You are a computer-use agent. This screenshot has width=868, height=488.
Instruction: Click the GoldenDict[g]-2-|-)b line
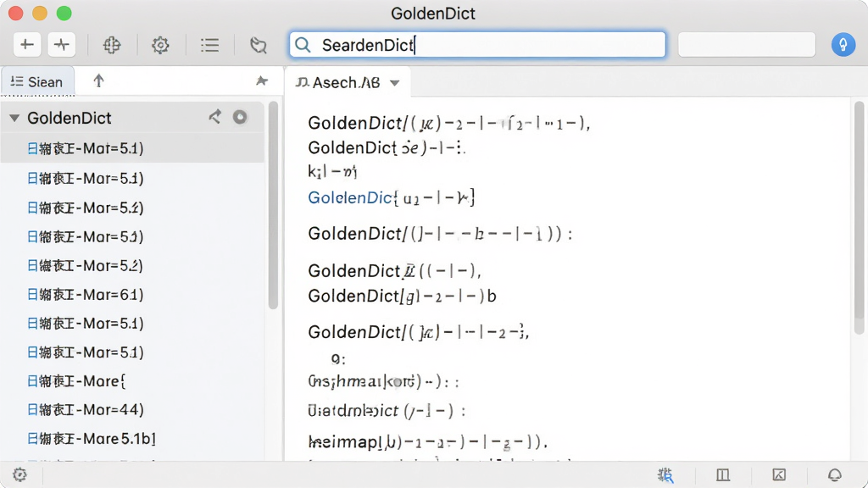click(x=402, y=296)
